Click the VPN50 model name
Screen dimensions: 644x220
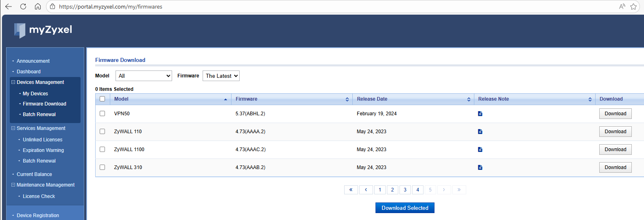(x=122, y=114)
